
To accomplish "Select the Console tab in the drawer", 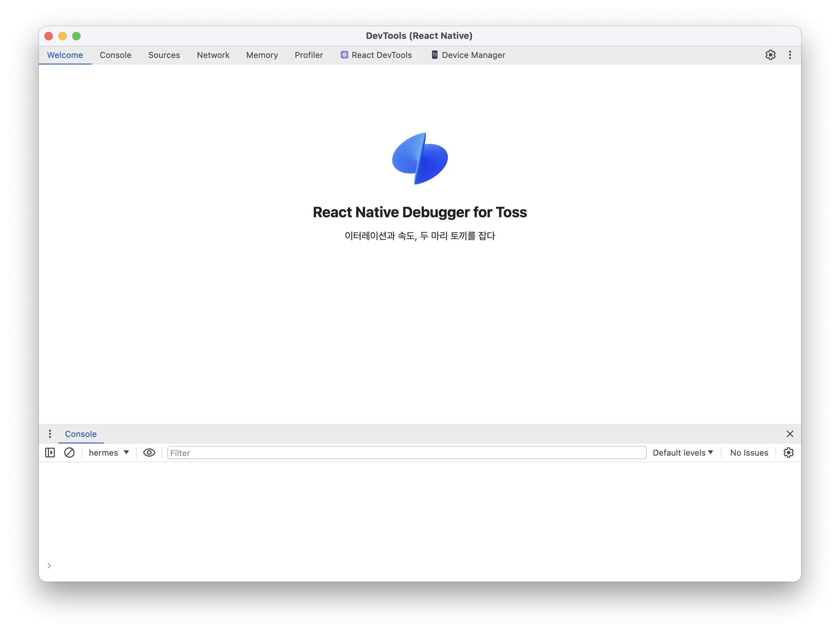I will tap(81, 434).
